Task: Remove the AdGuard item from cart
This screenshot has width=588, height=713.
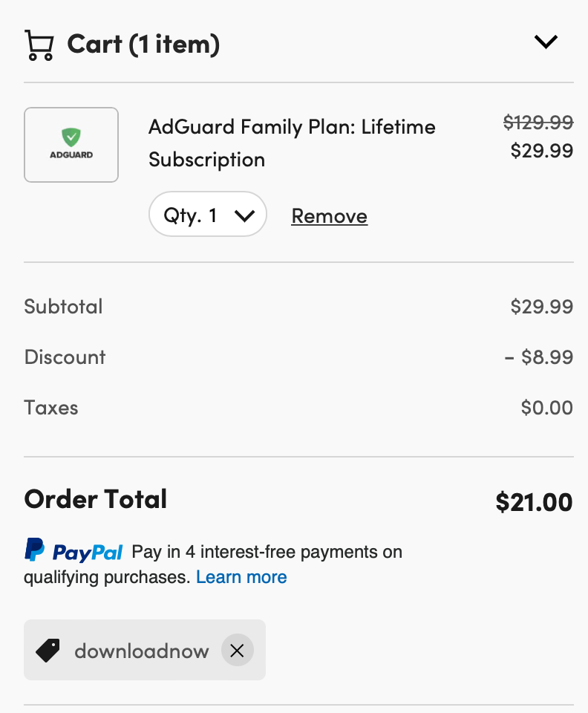Action: (x=330, y=215)
